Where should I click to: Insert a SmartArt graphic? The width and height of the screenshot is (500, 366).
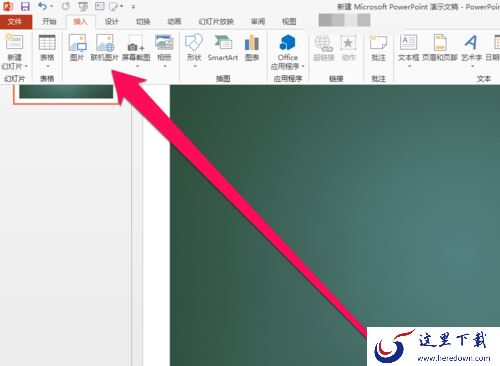click(x=223, y=48)
